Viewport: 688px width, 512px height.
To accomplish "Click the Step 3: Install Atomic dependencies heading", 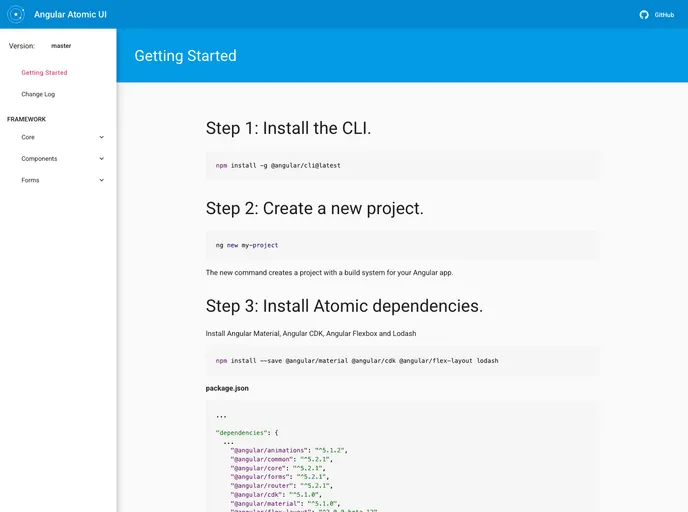I will [344, 306].
